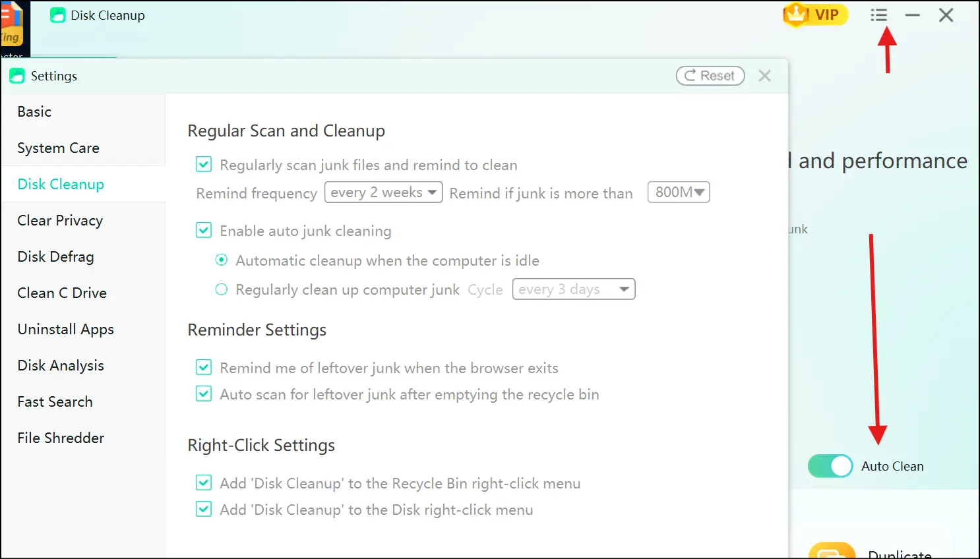Click the Reset button
Screen dimensions: 980x559
[x=710, y=75]
